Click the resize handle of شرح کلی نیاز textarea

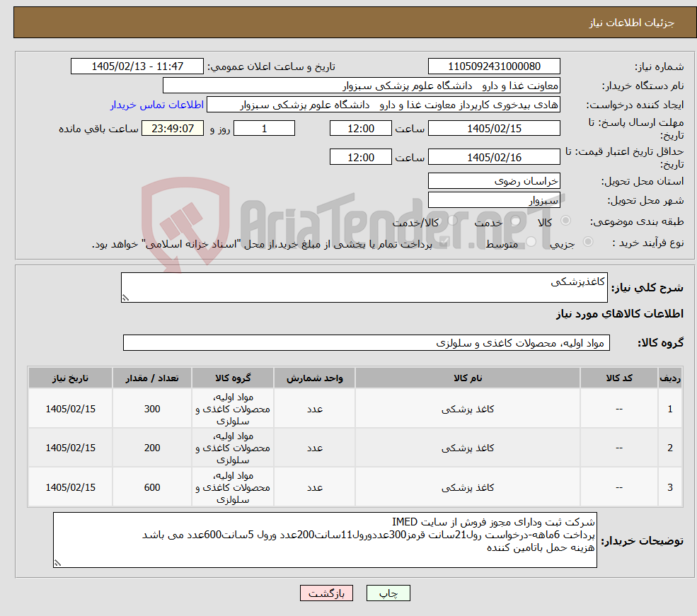click(x=125, y=298)
